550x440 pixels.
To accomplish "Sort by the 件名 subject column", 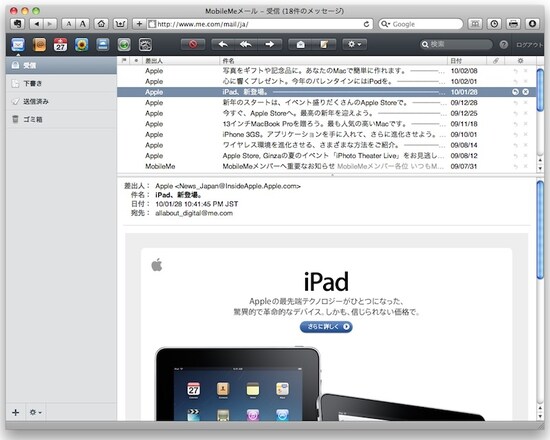I will (333, 61).
